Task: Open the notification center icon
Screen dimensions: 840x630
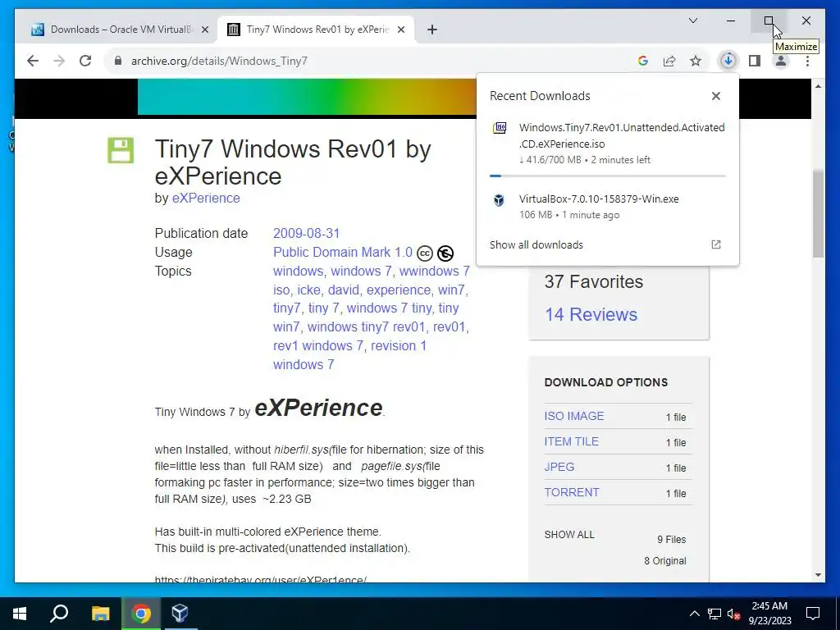Action: pos(813,614)
